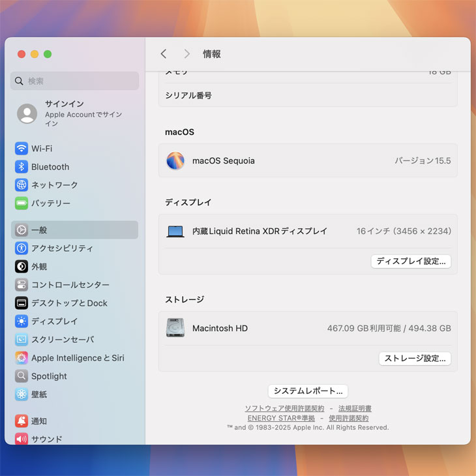The image size is (476, 476).
Task: Open the サウンド speaker icon
Action: (22, 439)
